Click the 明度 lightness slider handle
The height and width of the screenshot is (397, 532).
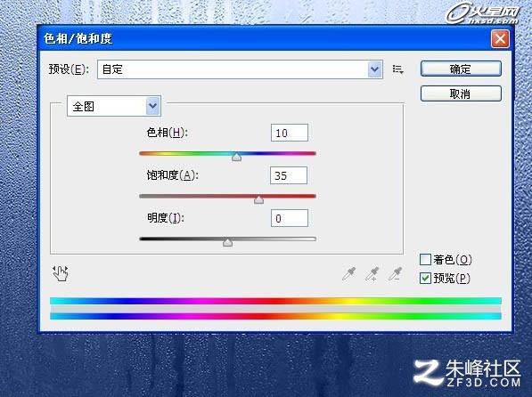coord(227,242)
